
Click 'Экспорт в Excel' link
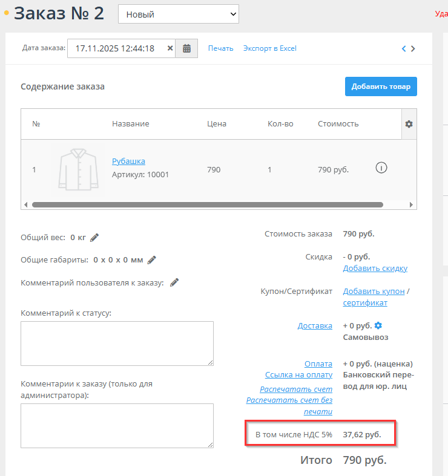pos(269,48)
